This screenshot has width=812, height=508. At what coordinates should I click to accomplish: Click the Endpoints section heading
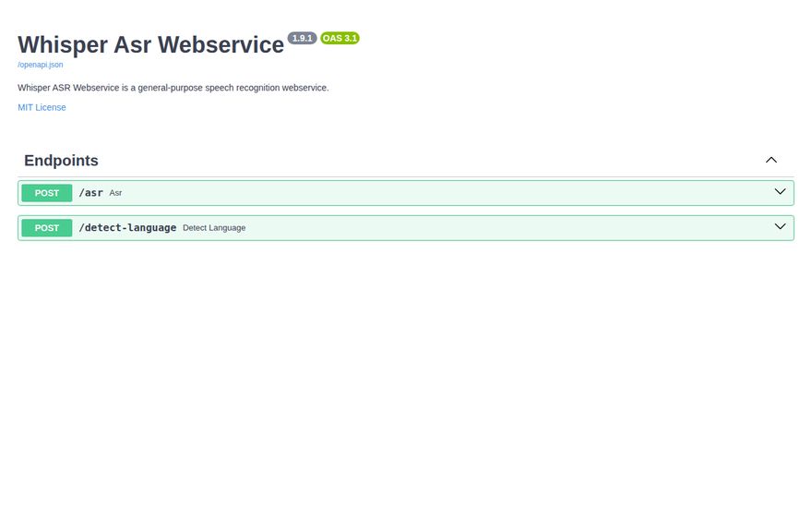coord(61,161)
